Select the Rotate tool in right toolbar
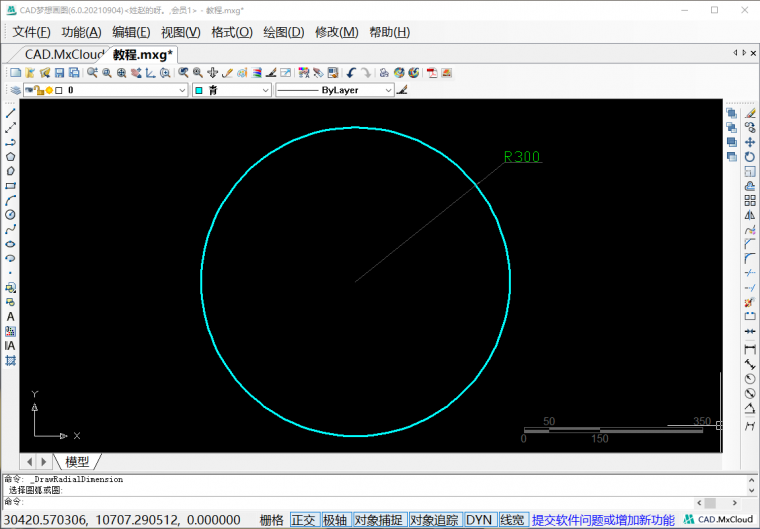This screenshot has height=529, width=760. click(x=750, y=157)
